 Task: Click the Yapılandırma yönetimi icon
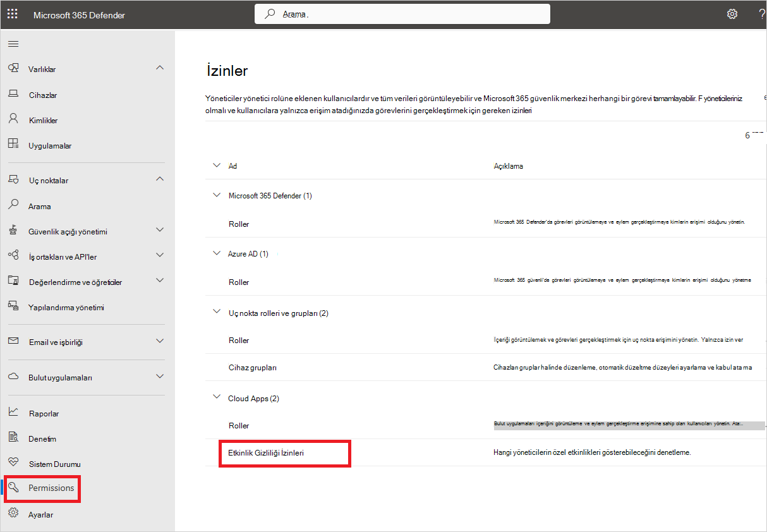tap(13, 306)
